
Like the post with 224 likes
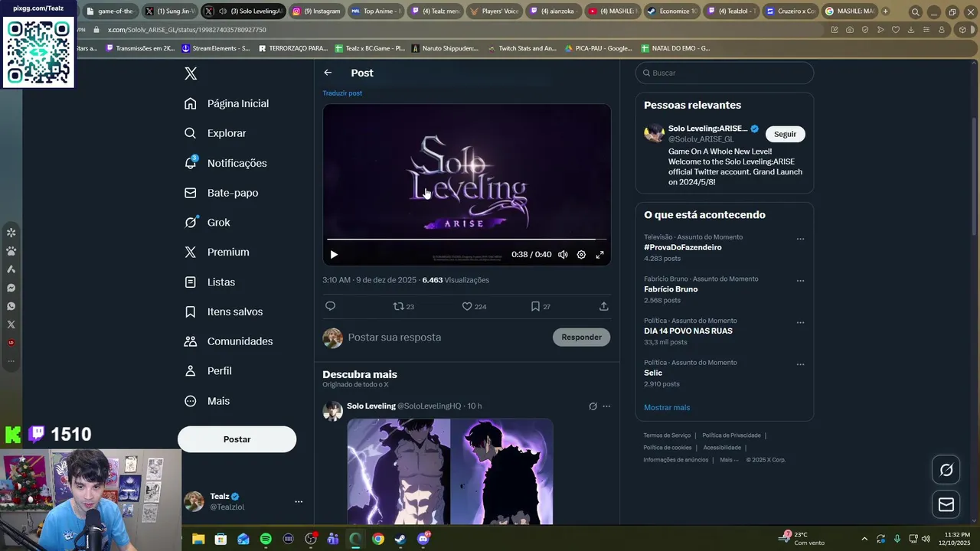pyautogui.click(x=474, y=306)
